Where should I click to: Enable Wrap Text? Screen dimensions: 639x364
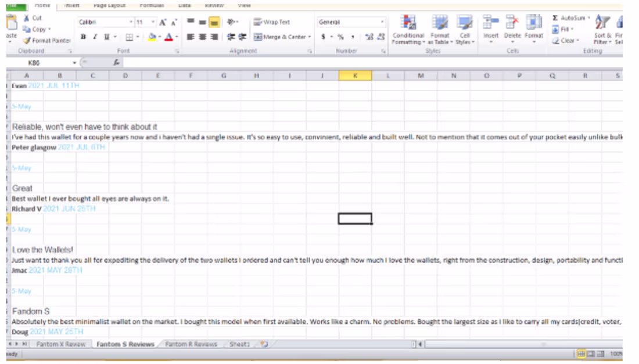(272, 22)
